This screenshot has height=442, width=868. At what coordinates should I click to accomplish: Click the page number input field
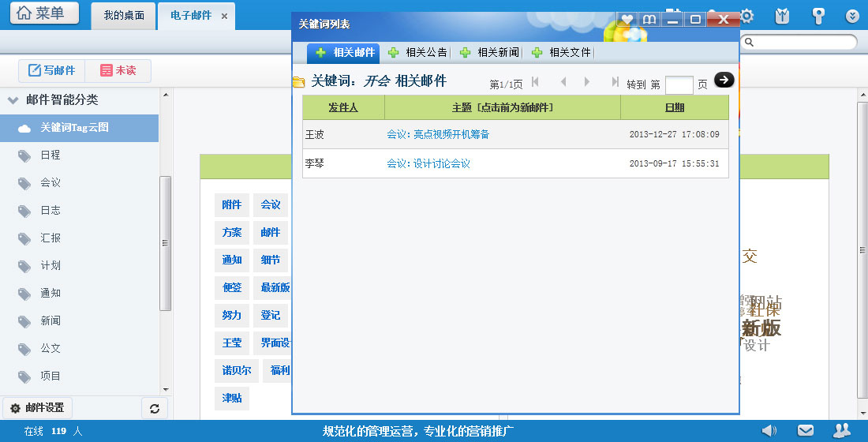pyautogui.click(x=679, y=84)
